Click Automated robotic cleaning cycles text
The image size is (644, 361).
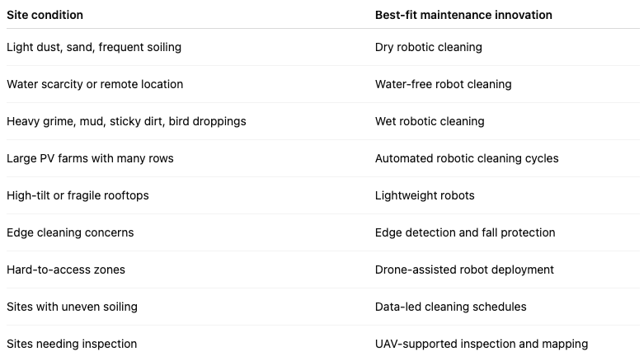click(467, 158)
